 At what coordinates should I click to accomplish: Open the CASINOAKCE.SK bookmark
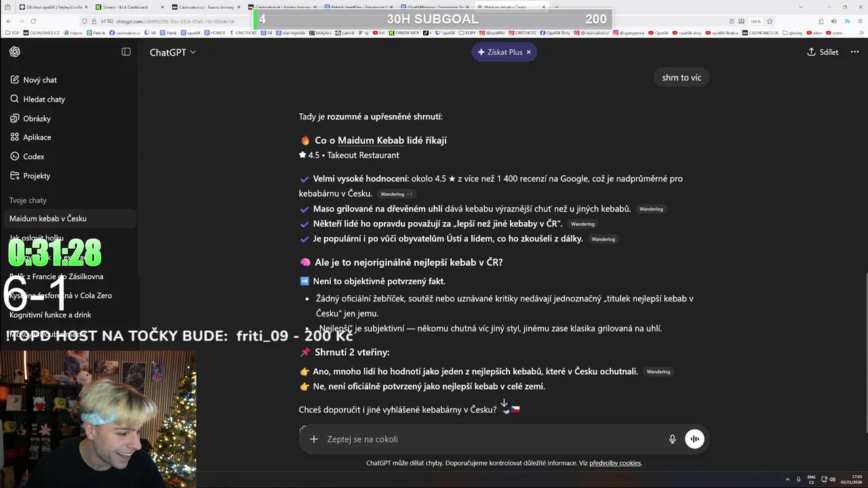pyautogui.click(x=759, y=33)
